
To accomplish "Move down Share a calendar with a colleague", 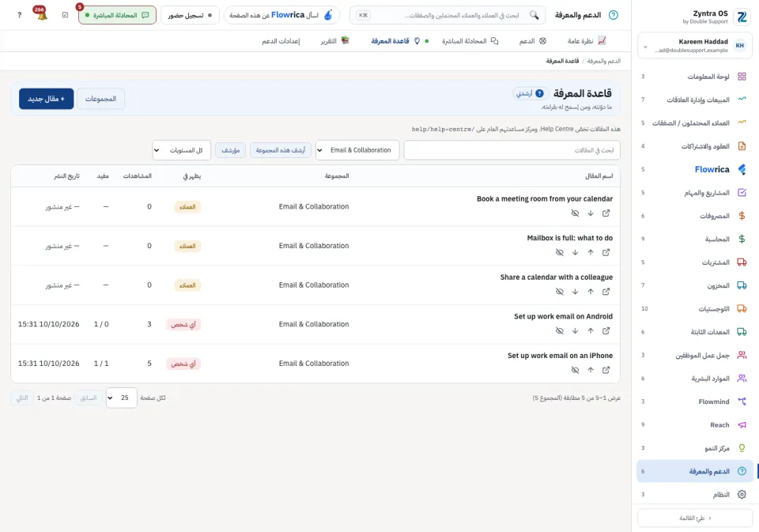I will 575,292.
